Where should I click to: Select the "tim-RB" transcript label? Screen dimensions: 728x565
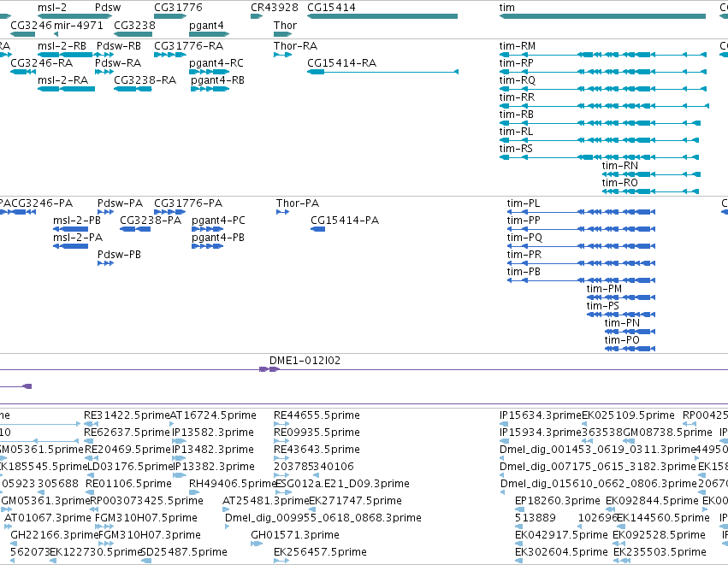coord(517,115)
